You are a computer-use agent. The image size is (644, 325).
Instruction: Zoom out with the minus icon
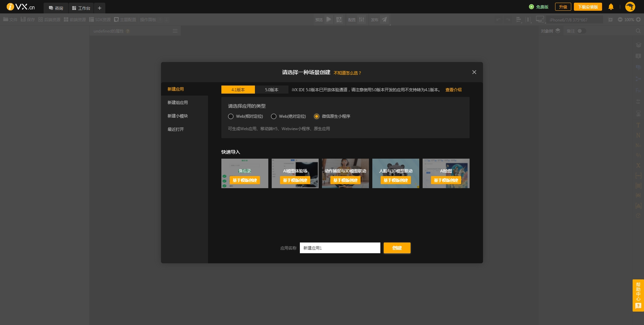pos(620,20)
